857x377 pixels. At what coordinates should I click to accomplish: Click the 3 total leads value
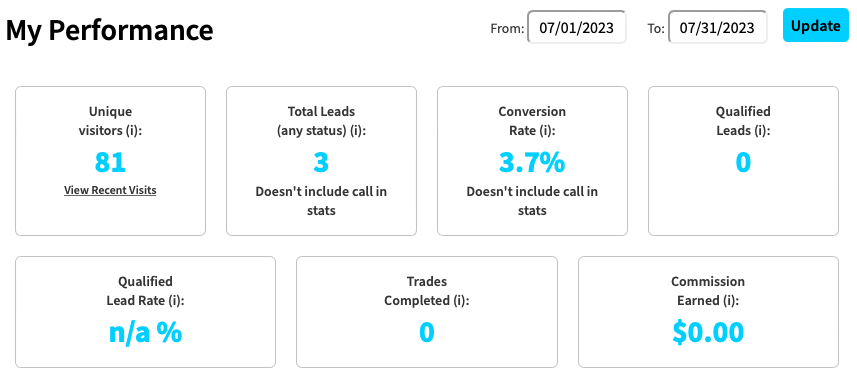(x=321, y=162)
